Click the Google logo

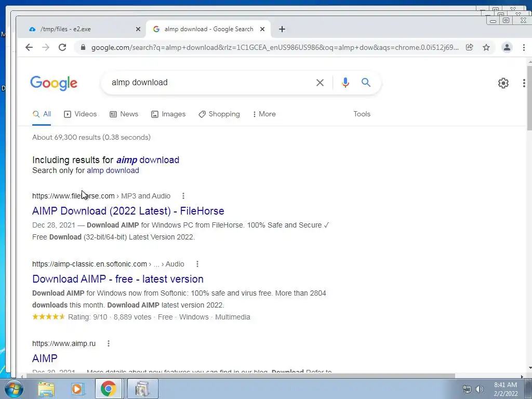click(x=54, y=83)
